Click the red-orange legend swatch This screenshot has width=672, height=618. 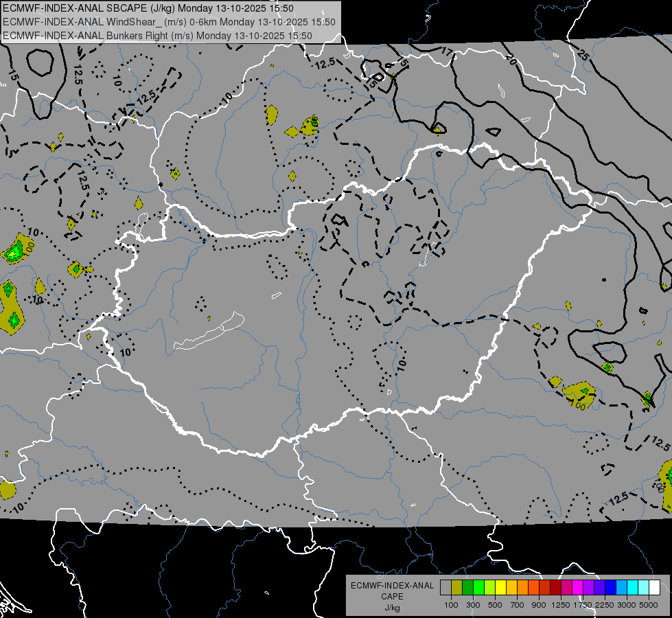tap(534, 588)
